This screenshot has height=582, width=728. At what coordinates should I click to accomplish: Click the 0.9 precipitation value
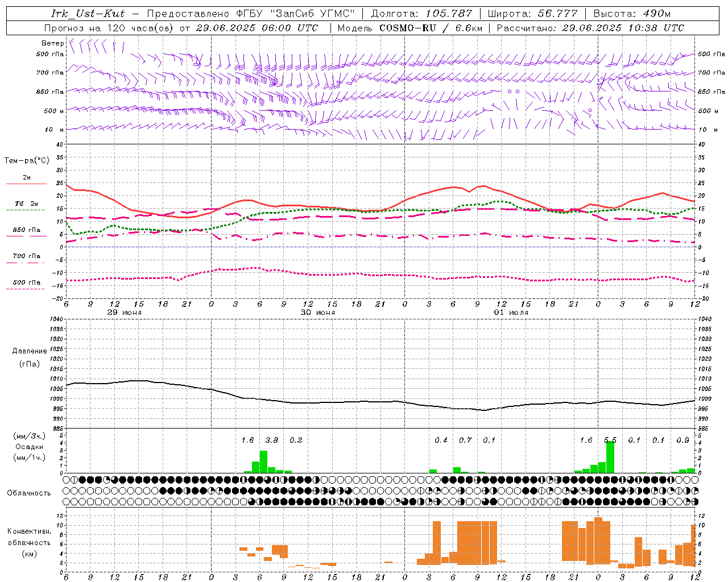682,440
